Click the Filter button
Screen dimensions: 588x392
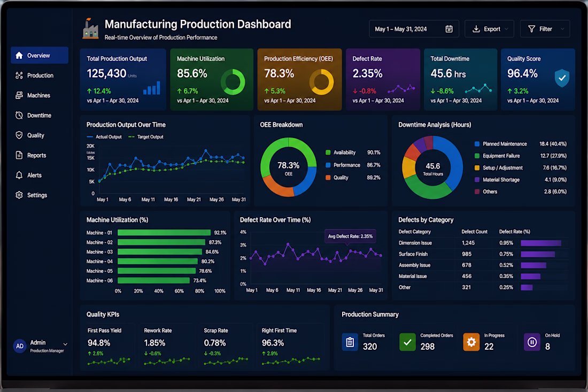pyautogui.click(x=545, y=29)
